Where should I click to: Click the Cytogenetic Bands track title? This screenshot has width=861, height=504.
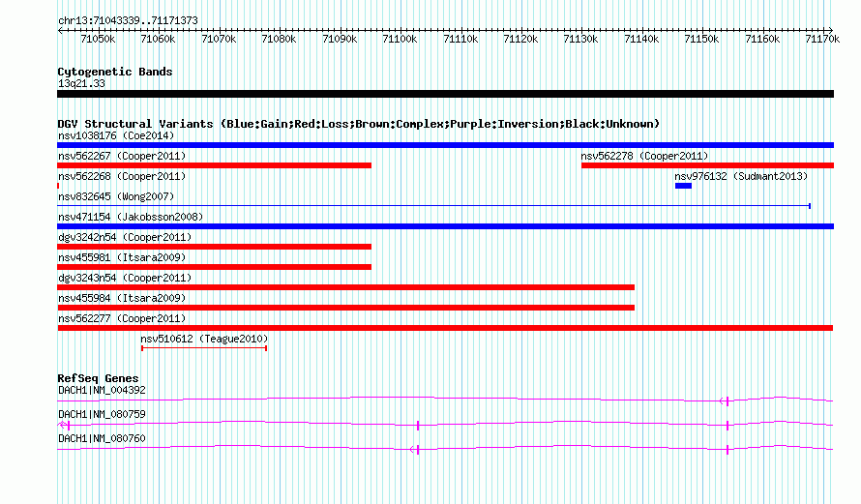point(115,72)
